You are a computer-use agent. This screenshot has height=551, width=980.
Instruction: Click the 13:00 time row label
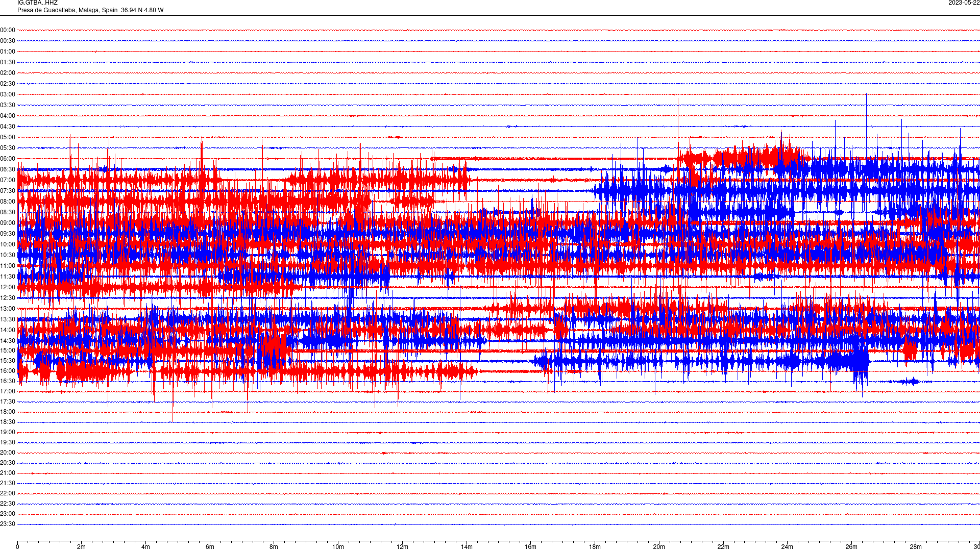tap(8, 309)
